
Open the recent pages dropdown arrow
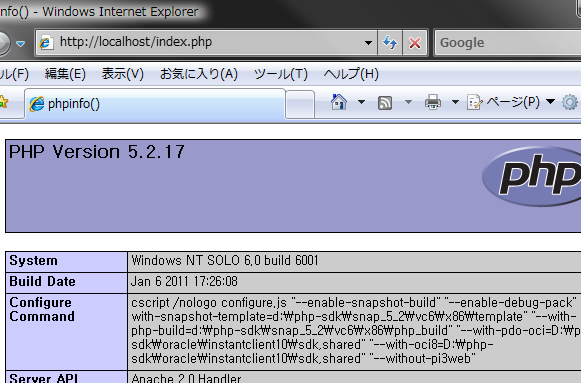(x=21, y=44)
